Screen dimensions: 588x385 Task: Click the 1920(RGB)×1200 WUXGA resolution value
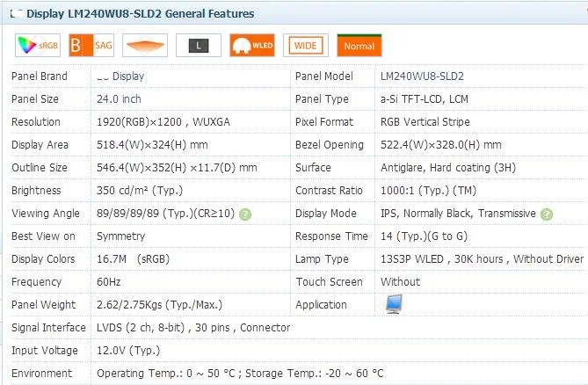[163, 122]
